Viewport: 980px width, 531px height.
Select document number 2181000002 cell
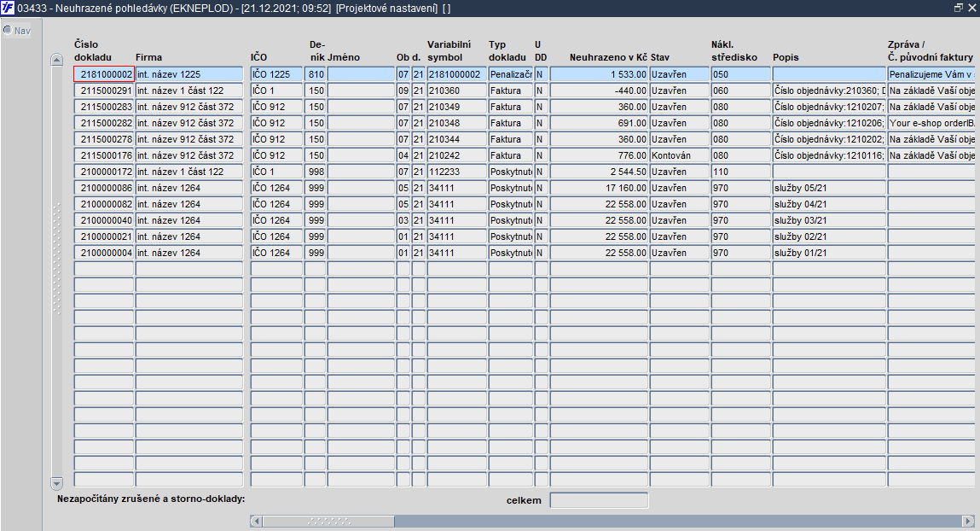[104, 74]
